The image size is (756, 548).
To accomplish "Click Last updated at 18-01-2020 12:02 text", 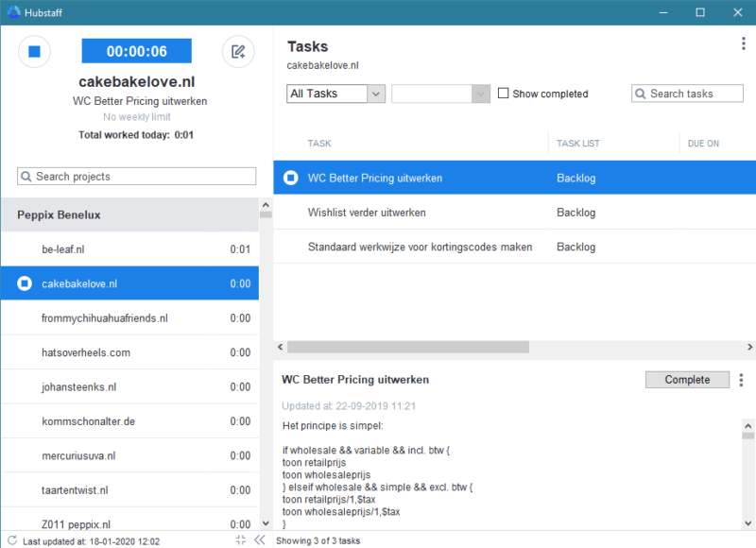I will [91, 541].
